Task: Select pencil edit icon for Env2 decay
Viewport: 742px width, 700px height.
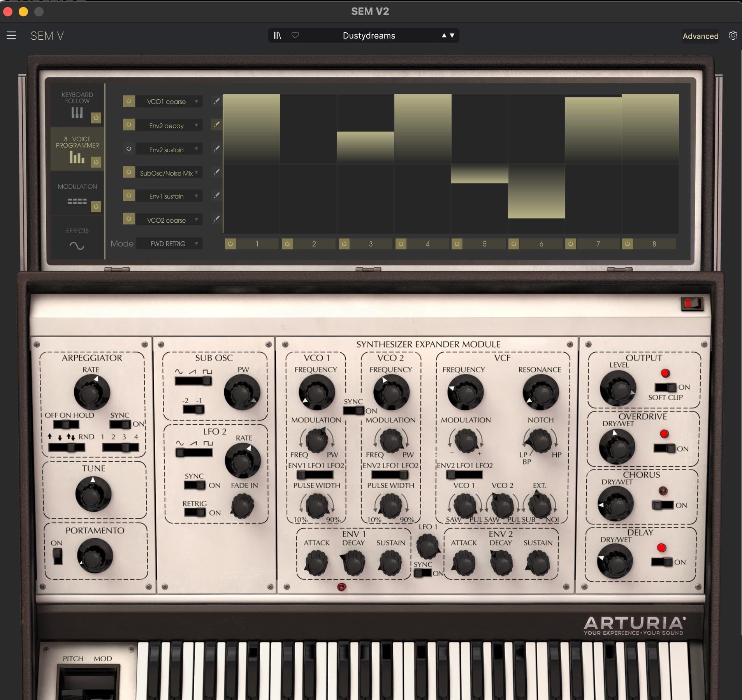Action: click(x=216, y=125)
